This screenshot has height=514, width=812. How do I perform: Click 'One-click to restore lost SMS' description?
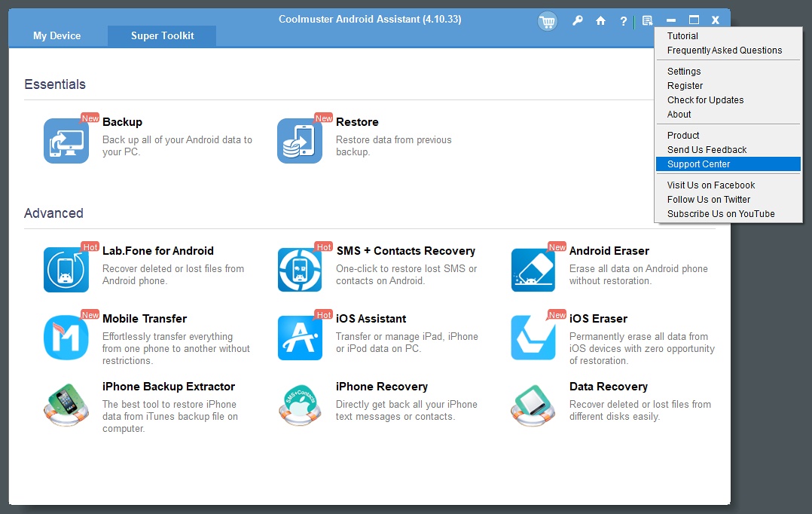[407, 274]
